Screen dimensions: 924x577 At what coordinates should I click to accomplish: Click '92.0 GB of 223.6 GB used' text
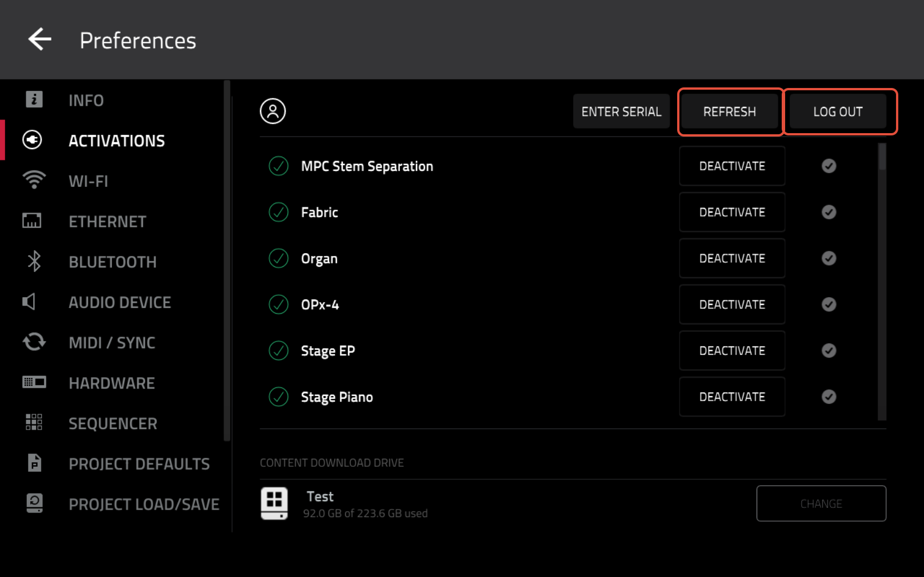[x=365, y=513]
